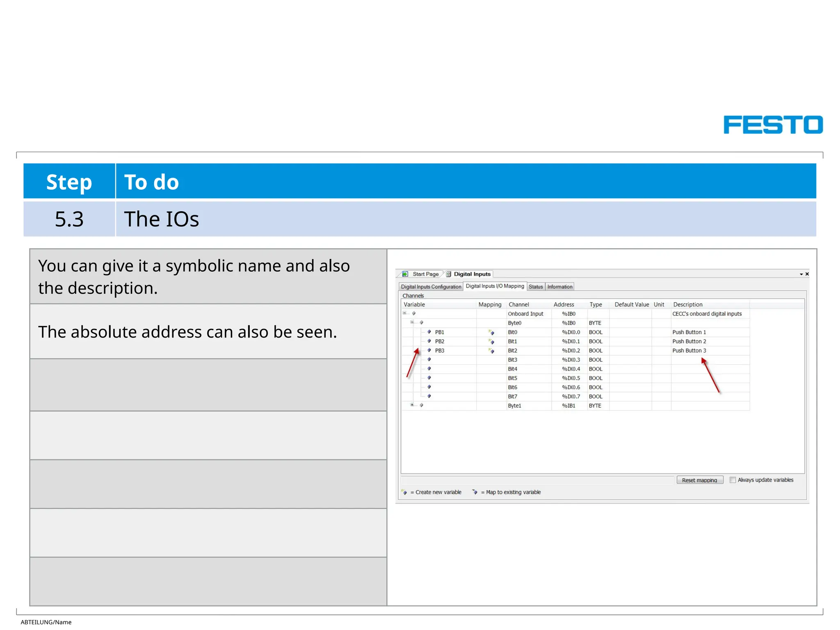Open the Status tab
840x630 pixels.
click(536, 287)
